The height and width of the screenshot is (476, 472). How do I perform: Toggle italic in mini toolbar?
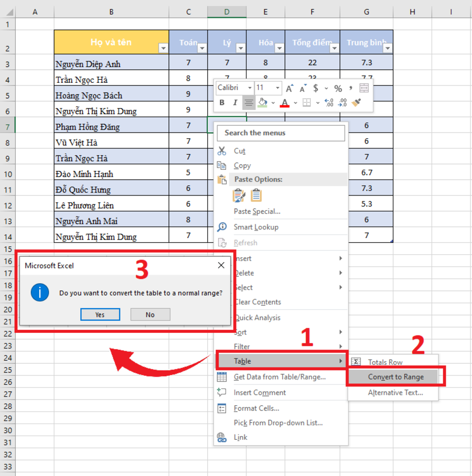pyautogui.click(x=235, y=103)
